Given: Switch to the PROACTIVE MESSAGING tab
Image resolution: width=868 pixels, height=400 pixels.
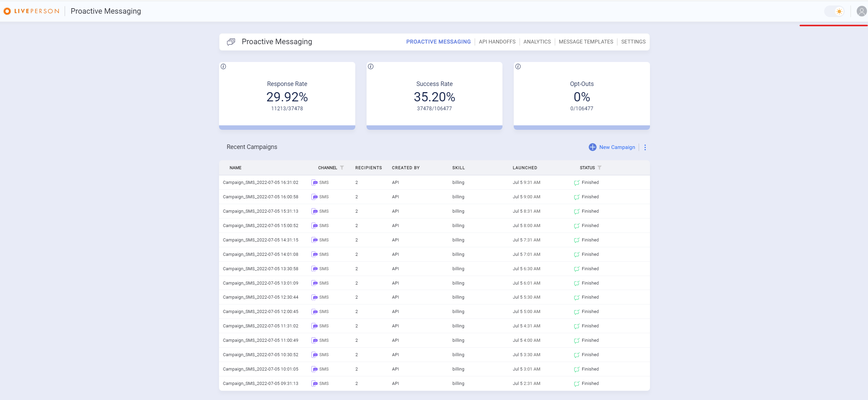Looking at the screenshot, I should pos(438,42).
